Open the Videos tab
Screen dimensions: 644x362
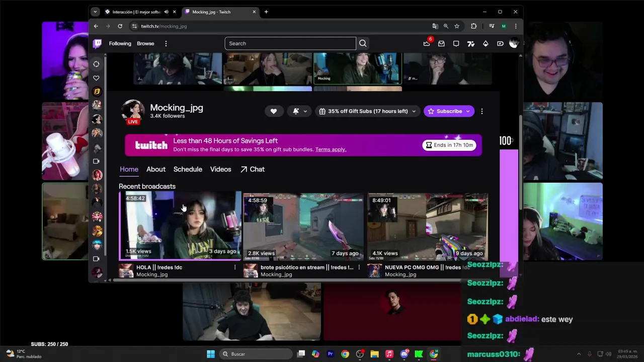pos(220,169)
